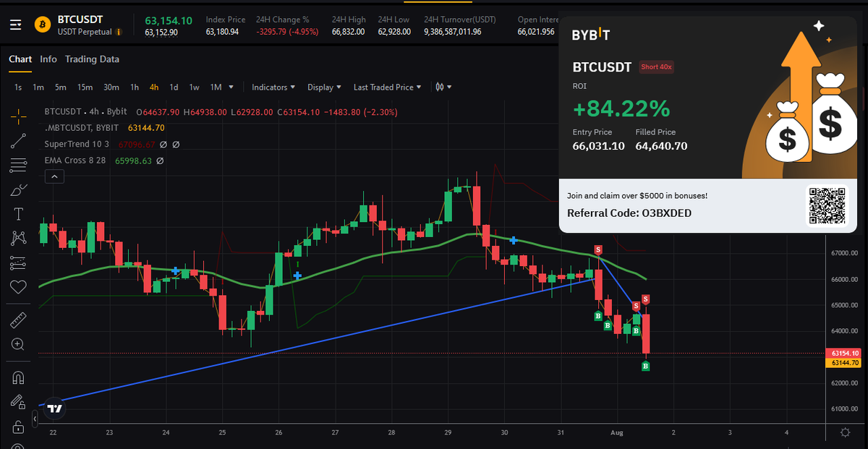.MBTCUSDT, BYBIT legend label
868x449 pixels.
click(81, 128)
